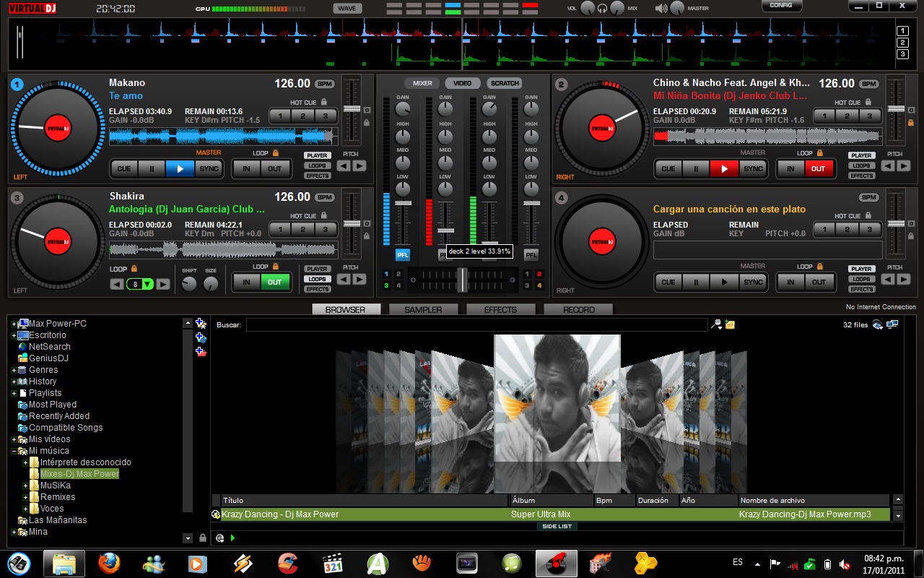Screen dimensions: 924x578
Task: Open search options magnifier next to Buscar field
Action: tap(716, 324)
